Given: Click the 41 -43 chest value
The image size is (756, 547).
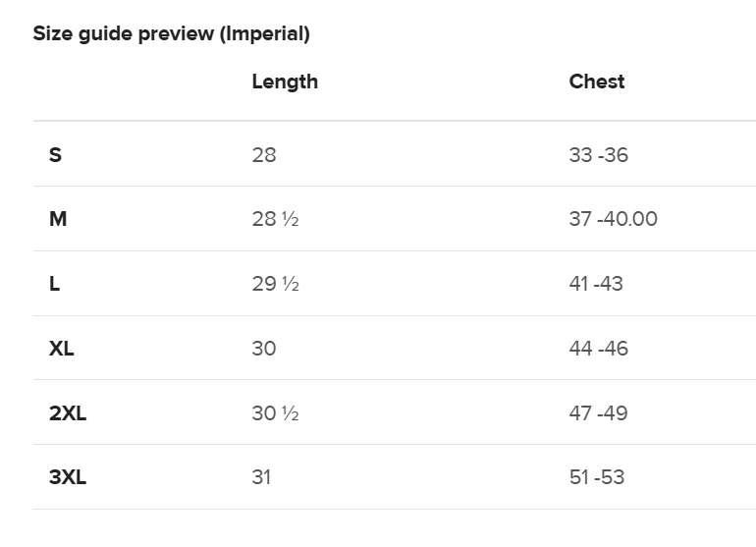Looking at the screenshot, I should 596,284.
